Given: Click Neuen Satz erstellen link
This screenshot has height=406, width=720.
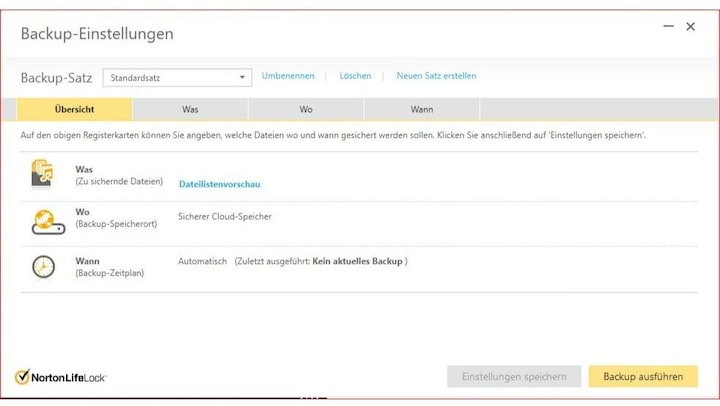Looking at the screenshot, I should [x=436, y=76].
